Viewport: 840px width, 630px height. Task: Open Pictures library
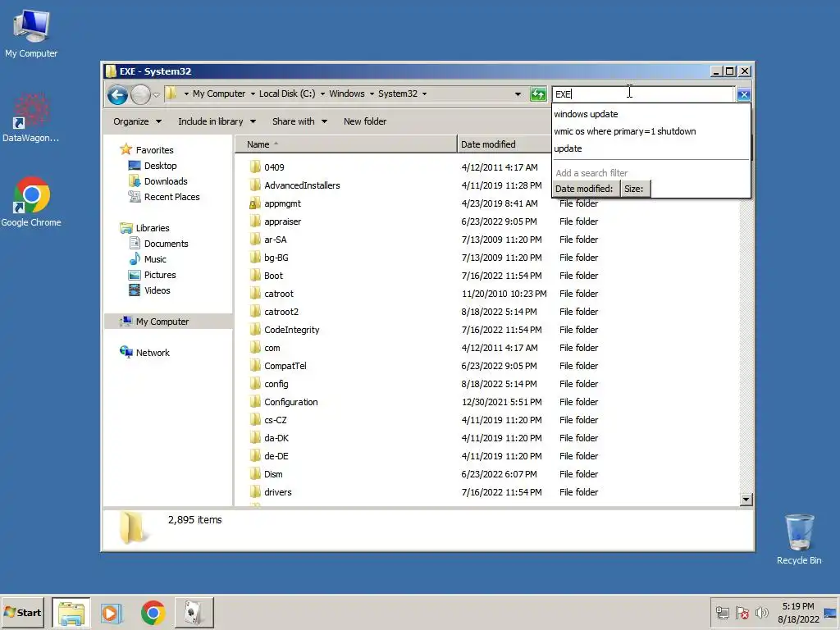point(160,274)
